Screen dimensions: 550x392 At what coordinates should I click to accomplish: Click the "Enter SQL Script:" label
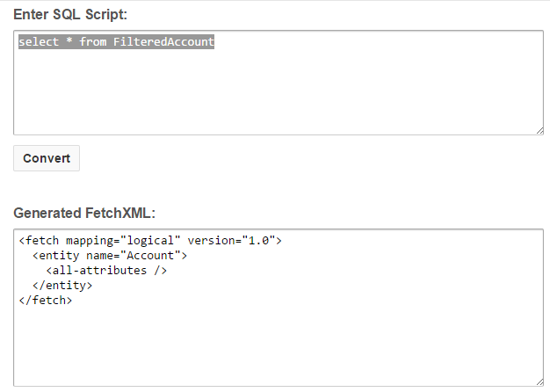pos(70,14)
